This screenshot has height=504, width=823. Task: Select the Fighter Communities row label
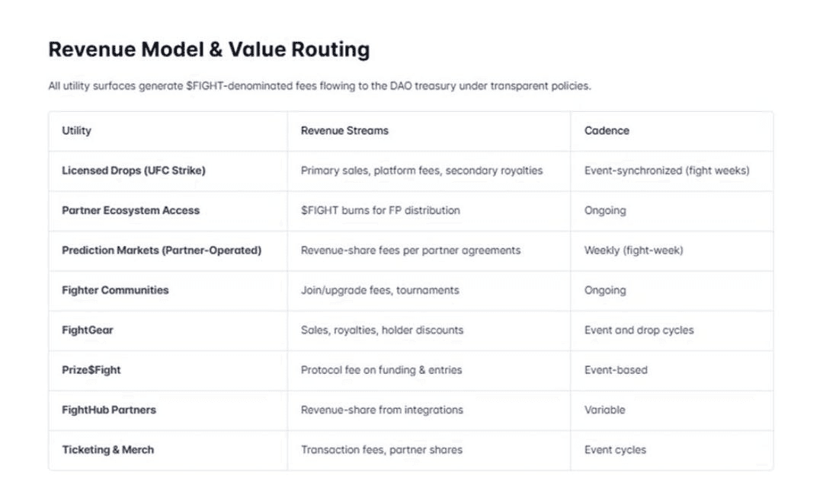click(x=115, y=290)
